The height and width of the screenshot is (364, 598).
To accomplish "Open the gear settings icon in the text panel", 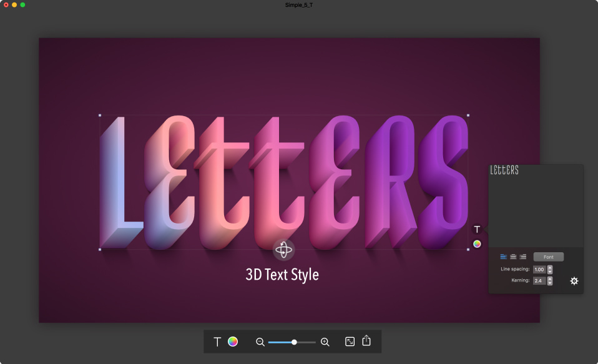I will [x=574, y=281].
